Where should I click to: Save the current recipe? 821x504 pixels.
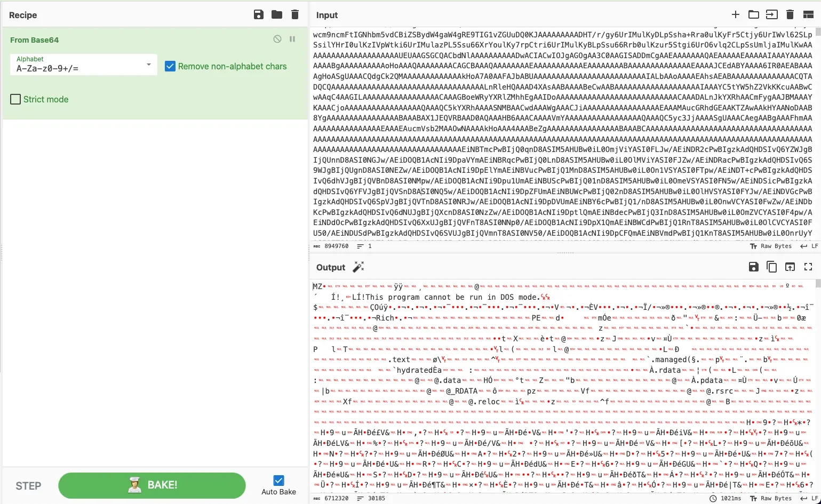[x=258, y=15]
